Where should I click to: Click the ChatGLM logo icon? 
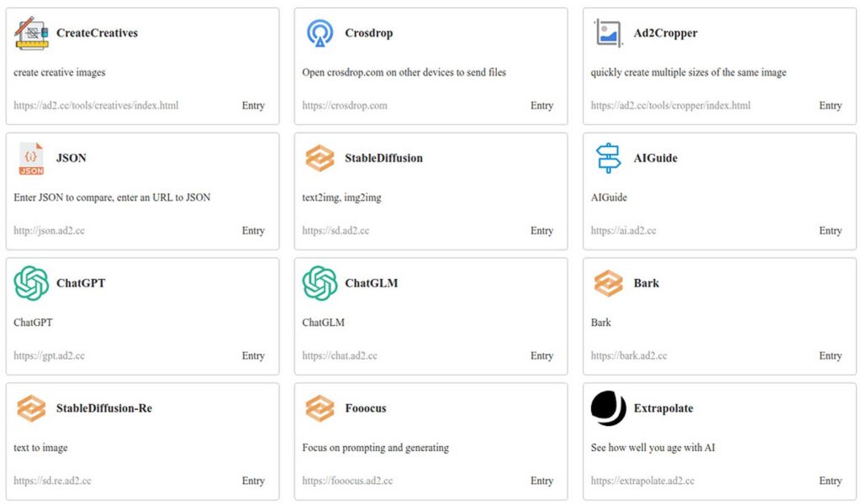coord(320,283)
